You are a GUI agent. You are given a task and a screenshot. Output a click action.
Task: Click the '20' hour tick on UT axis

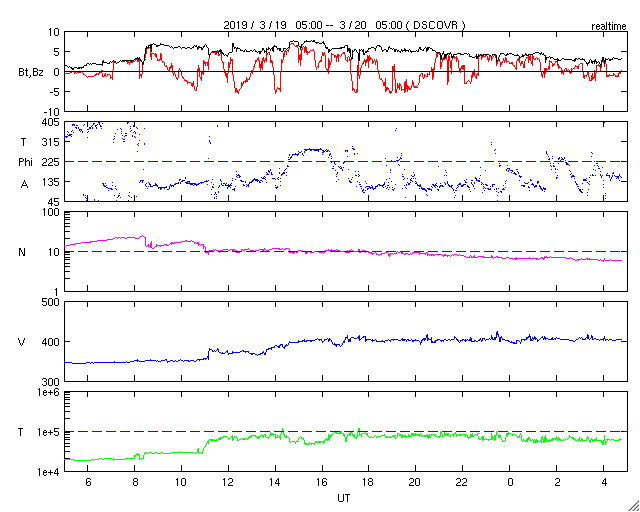tap(416, 483)
